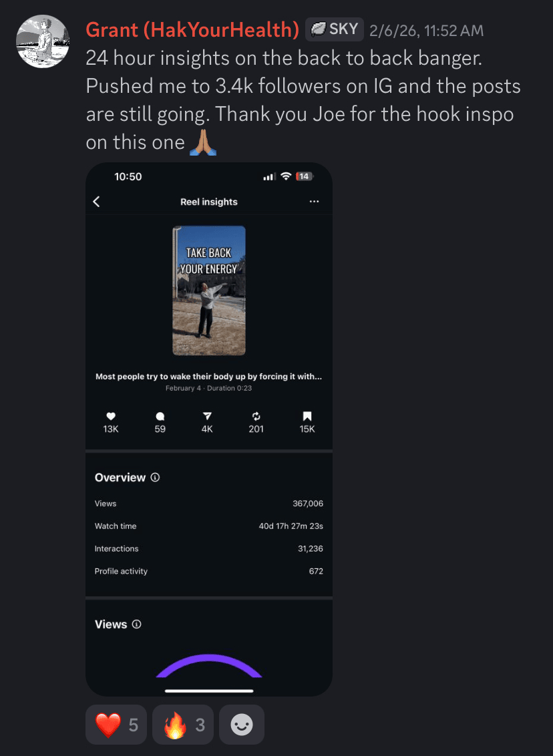The height and width of the screenshot is (756, 553).
Task: Tap the share arrow icon showing 4K
Action: pos(207,416)
